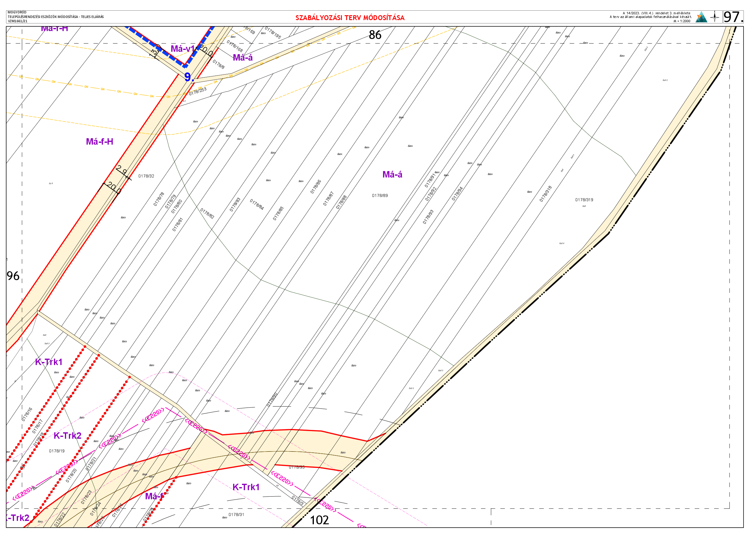Click the north arrow compass symbol
Screen dimensions: 756x534
pos(715,17)
